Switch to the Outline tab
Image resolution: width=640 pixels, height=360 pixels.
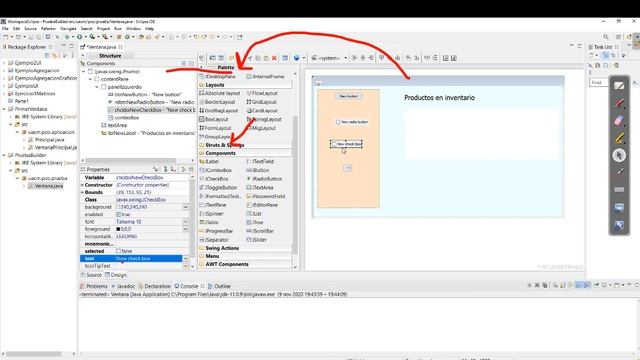(x=220, y=286)
